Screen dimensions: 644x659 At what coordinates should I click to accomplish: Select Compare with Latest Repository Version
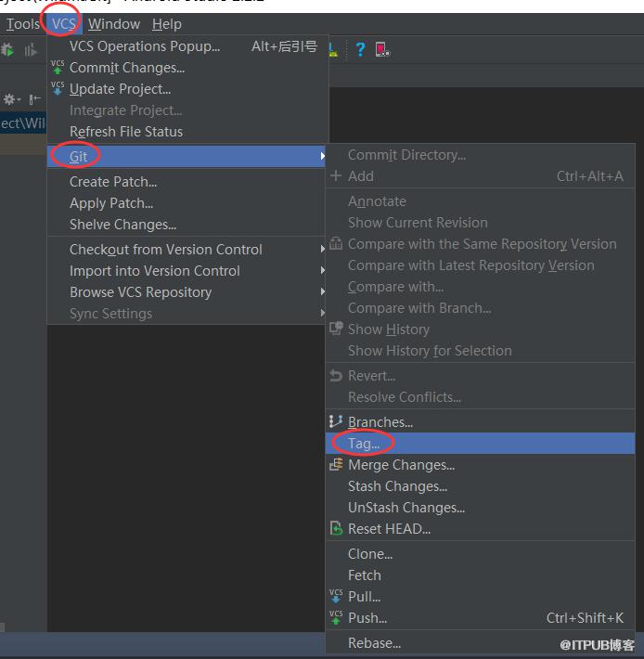tap(480, 265)
